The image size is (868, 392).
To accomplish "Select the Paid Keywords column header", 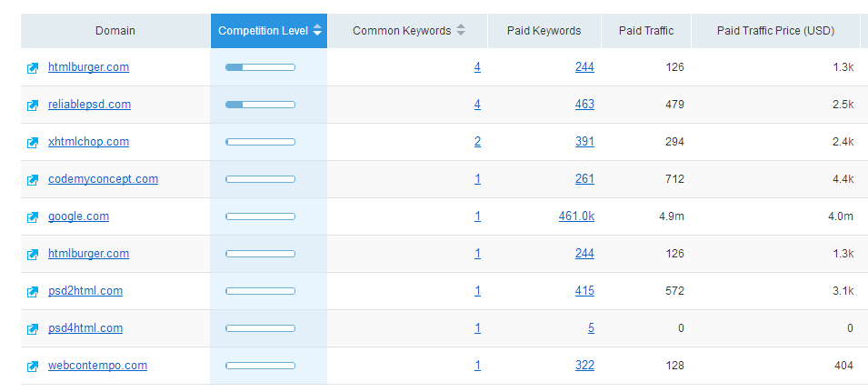I will pyautogui.click(x=544, y=31).
